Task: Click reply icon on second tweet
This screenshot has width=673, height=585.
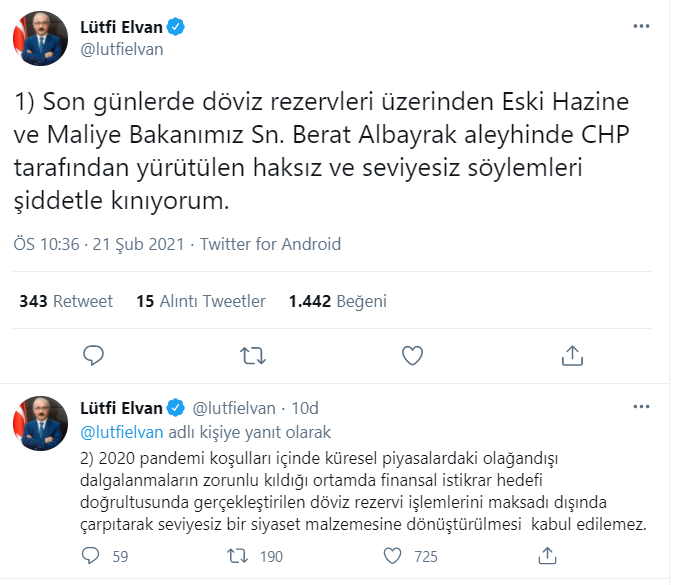Action: click(x=93, y=556)
